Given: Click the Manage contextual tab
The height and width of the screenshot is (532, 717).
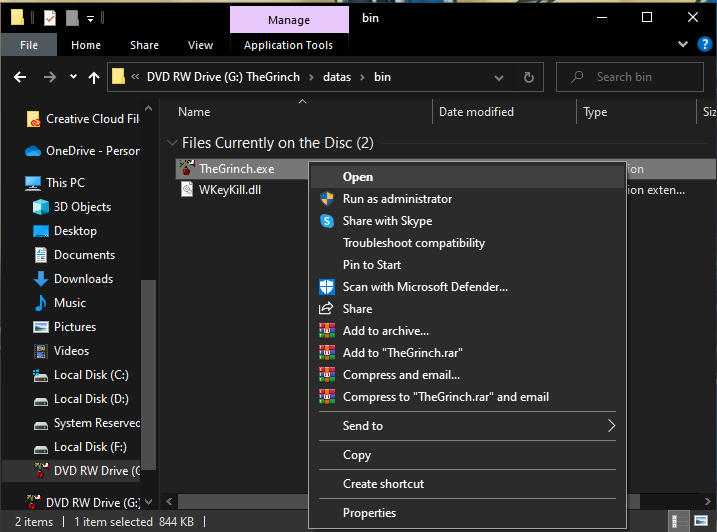Looking at the screenshot, I should coord(289,20).
